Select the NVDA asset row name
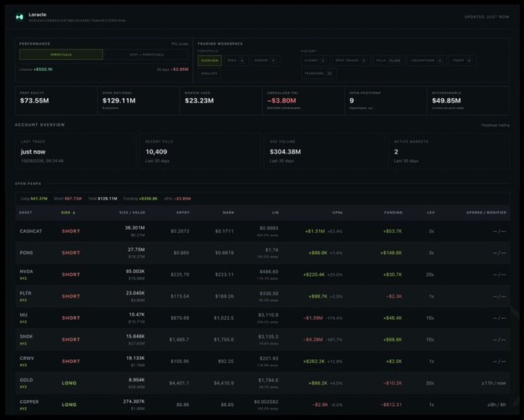This screenshot has height=420, width=524. pos(26,271)
